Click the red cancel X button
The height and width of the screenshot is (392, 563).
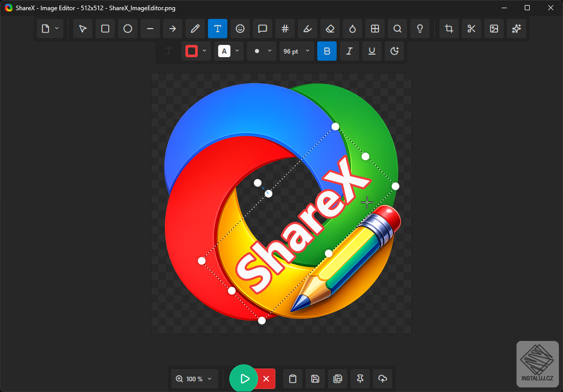point(266,379)
